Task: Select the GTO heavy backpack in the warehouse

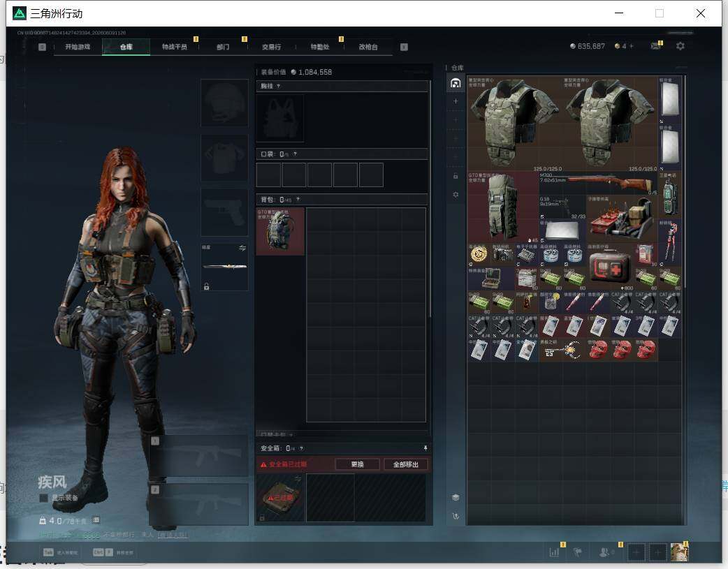Action: [503, 207]
